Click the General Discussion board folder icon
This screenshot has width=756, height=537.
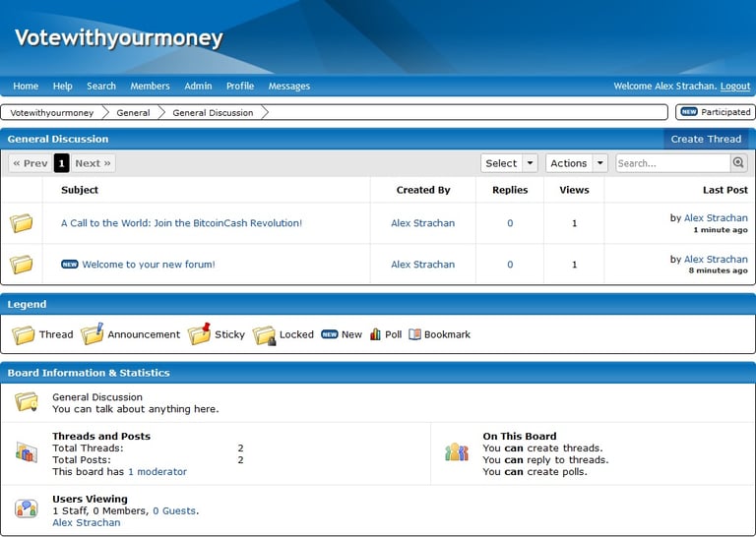click(26, 401)
